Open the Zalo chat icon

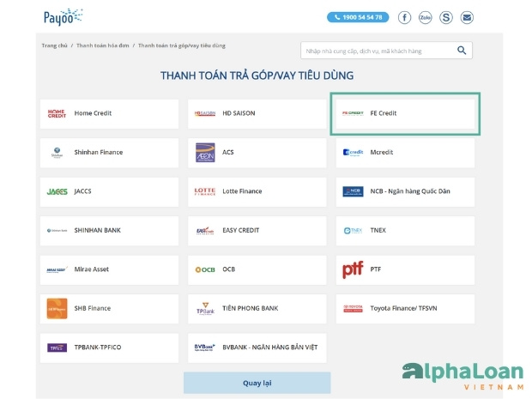[x=425, y=17]
